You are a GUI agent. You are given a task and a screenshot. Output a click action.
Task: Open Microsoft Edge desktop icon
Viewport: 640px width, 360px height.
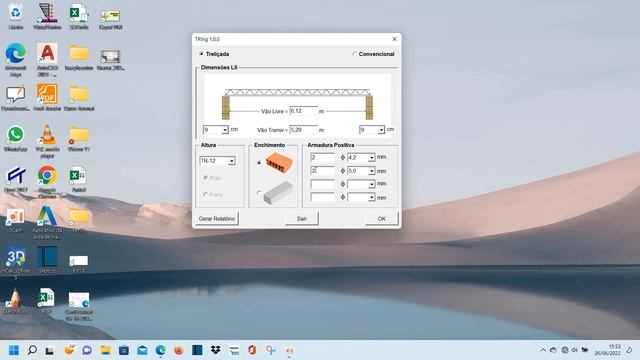pyautogui.click(x=16, y=60)
